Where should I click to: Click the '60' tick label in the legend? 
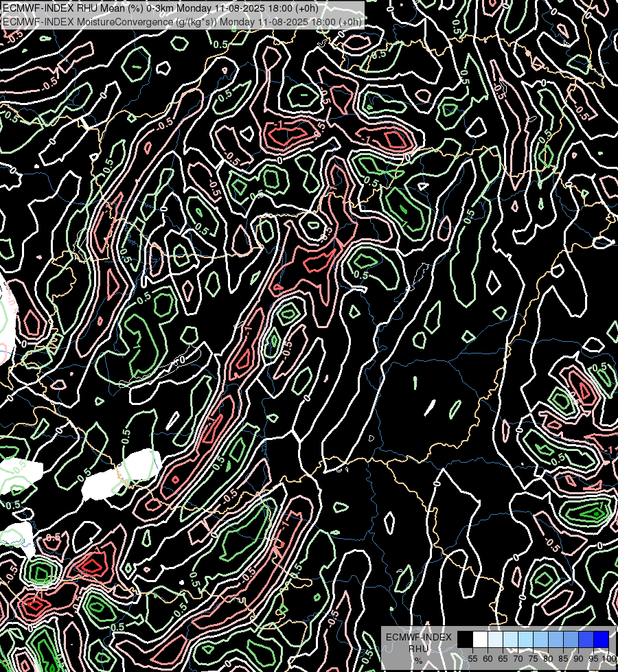[x=488, y=659]
